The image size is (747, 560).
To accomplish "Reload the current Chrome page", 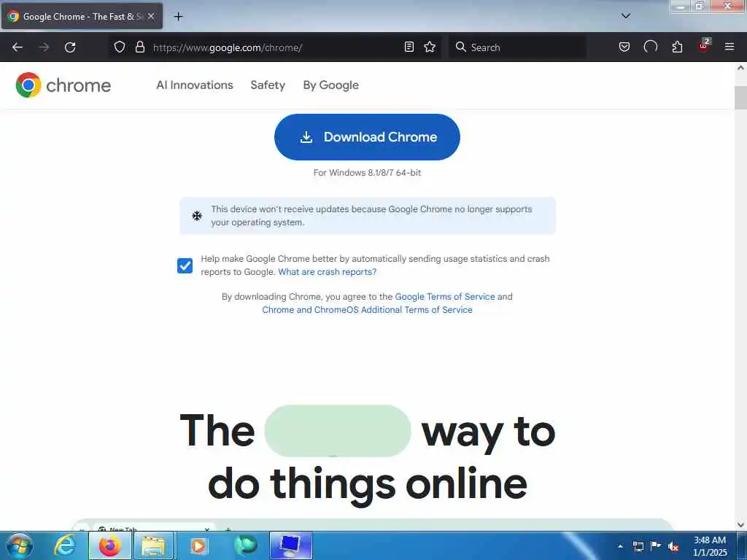I will (x=70, y=47).
